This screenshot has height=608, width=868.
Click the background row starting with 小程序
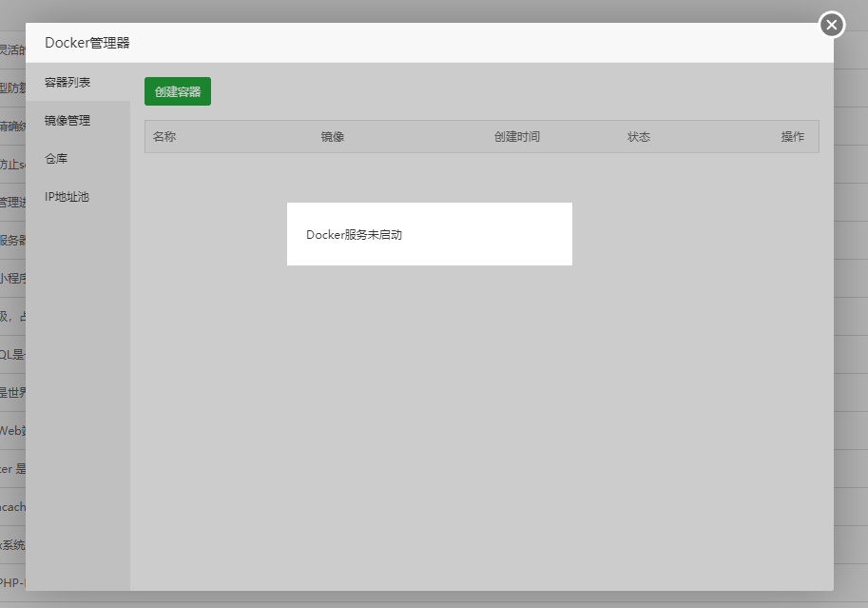point(12,279)
